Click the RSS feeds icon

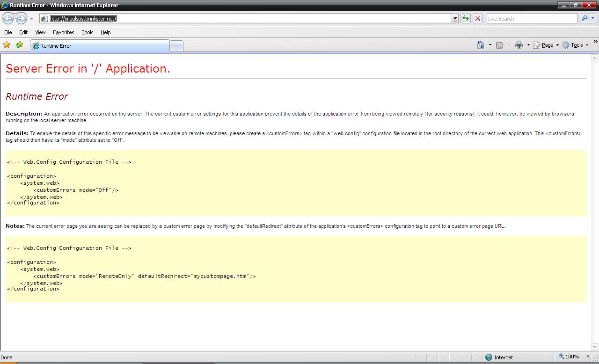point(499,45)
